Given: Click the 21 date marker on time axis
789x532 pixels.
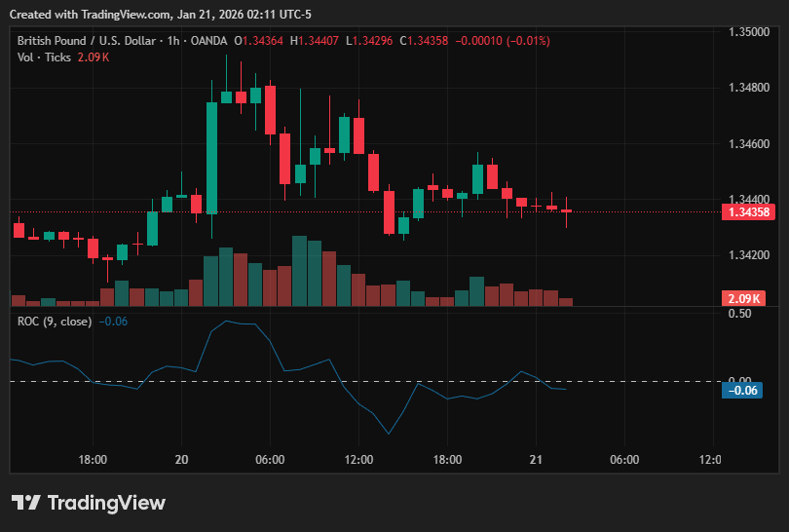Looking at the screenshot, I should pyautogui.click(x=536, y=460).
